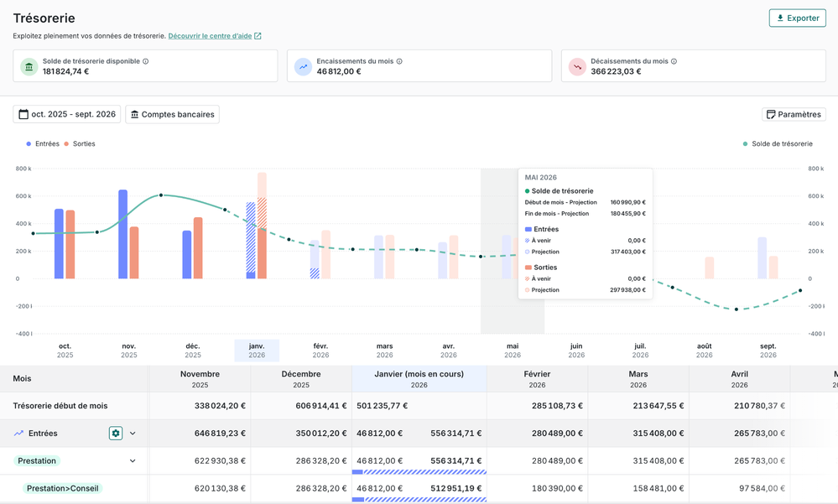Open the Paramètres panel

(x=793, y=114)
